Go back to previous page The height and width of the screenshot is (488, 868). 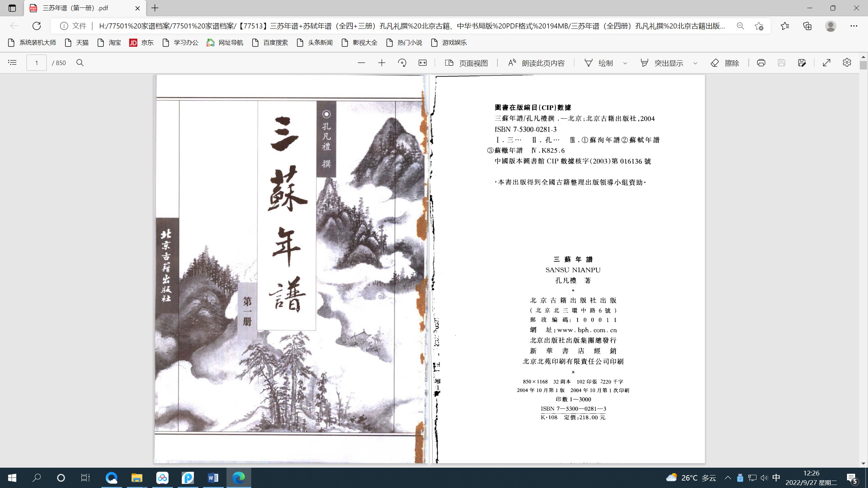click(x=14, y=26)
